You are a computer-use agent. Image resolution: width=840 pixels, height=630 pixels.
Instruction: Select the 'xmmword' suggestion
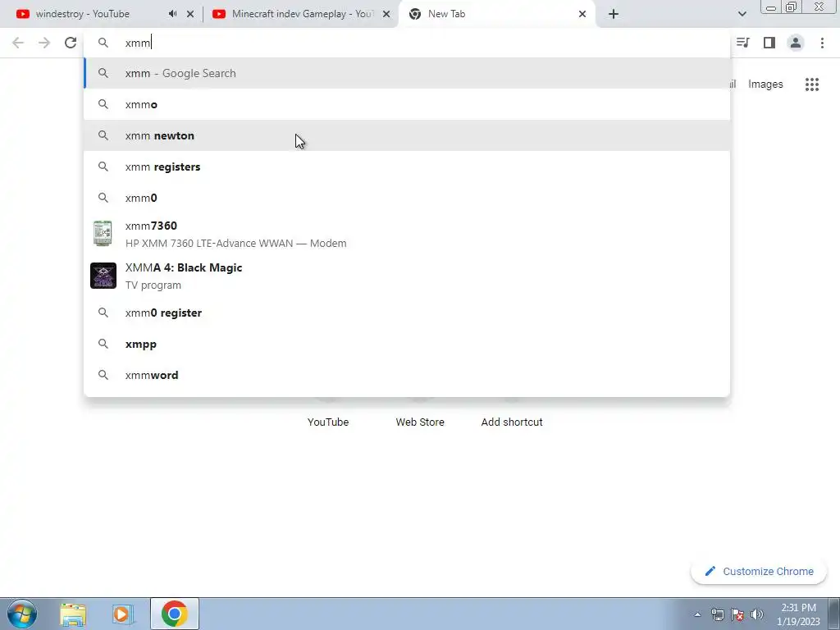pos(407,375)
